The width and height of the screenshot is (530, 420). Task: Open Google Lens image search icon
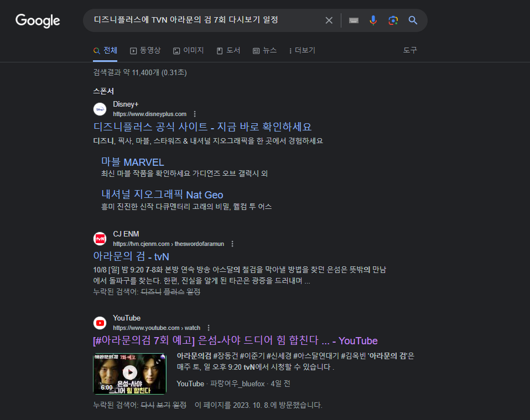click(x=393, y=20)
